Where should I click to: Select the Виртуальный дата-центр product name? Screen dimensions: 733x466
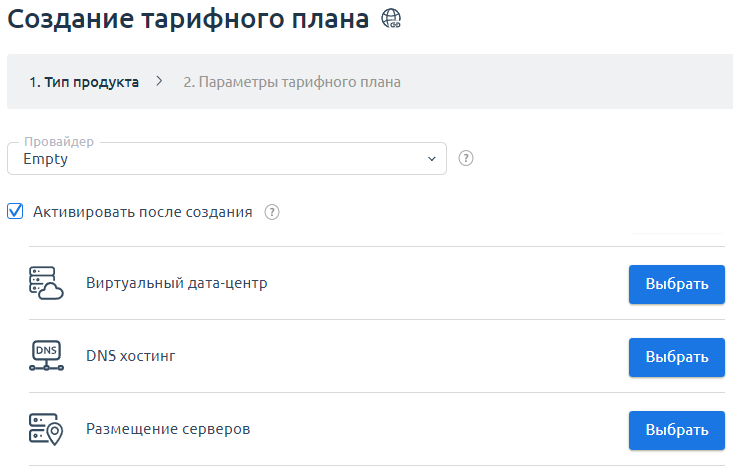click(177, 283)
